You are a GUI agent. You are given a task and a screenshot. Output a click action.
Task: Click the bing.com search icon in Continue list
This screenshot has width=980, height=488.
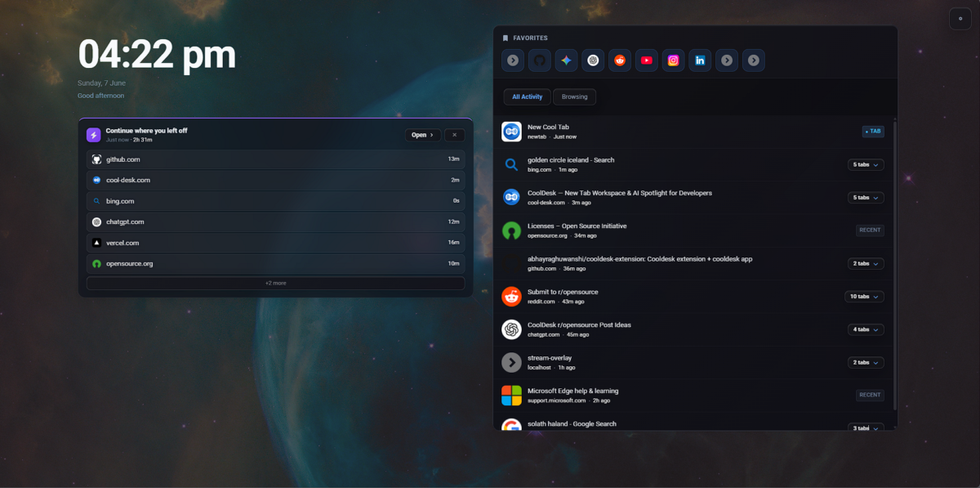[x=96, y=201]
